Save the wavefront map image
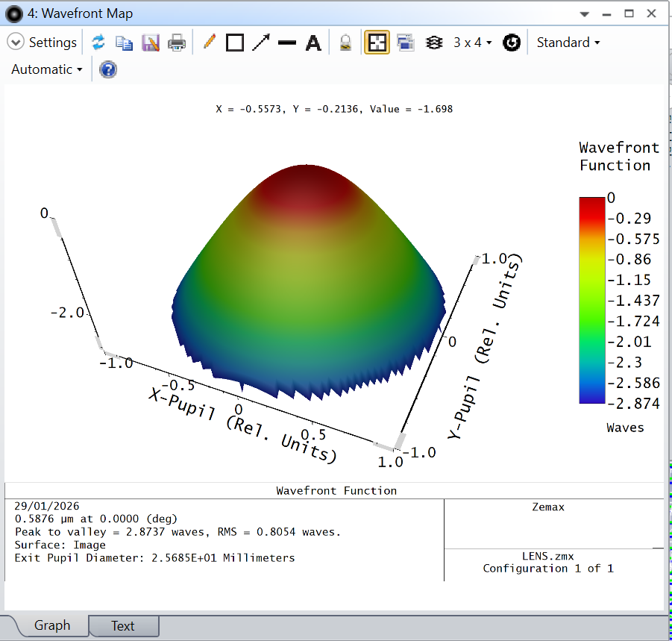Image resolution: width=672 pixels, height=641 pixels. (150, 43)
